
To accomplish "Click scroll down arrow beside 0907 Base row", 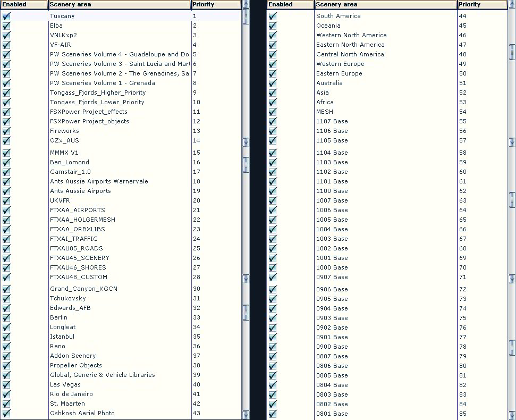I will click(x=512, y=279).
